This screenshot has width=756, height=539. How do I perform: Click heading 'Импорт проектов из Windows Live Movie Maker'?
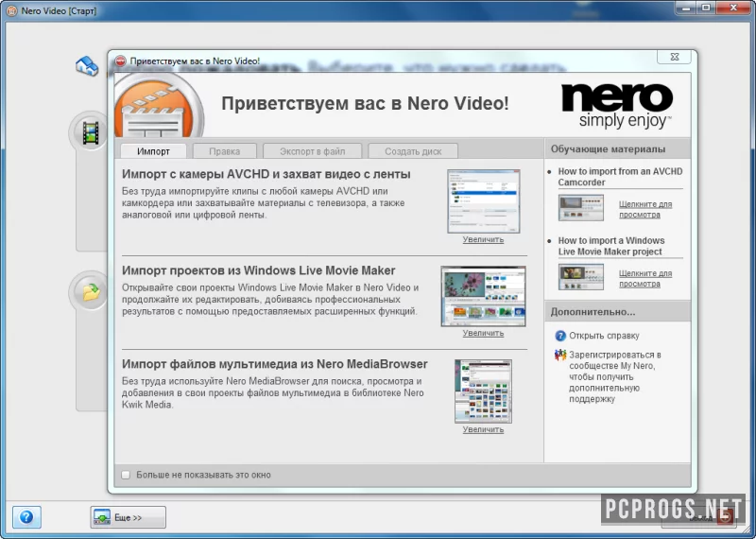pos(258,270)
